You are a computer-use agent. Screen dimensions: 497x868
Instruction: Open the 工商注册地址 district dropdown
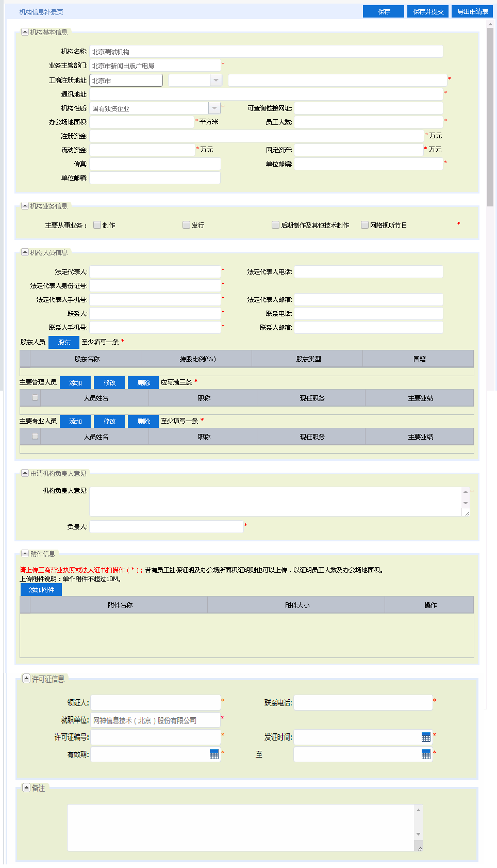216,80
